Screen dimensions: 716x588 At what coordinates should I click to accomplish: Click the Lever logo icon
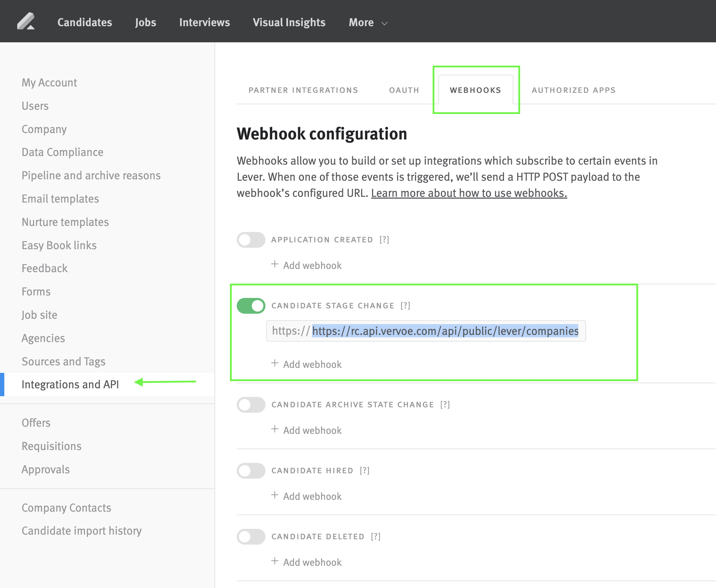coord(26,22)
